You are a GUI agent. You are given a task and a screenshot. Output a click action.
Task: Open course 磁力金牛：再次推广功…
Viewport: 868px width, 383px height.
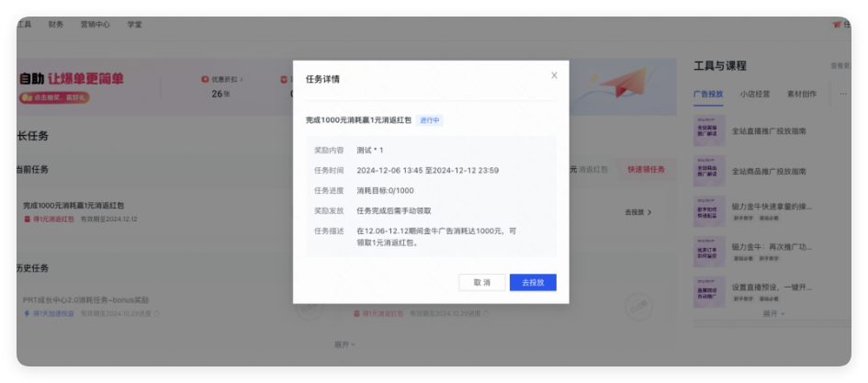(x=772, y=247)
